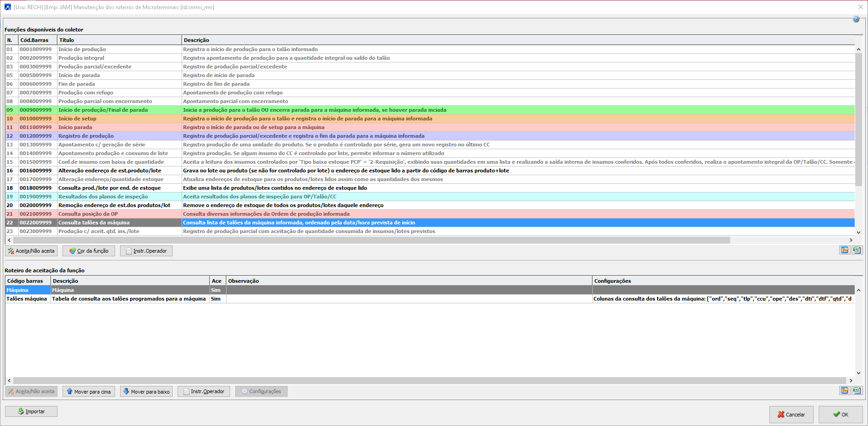This screenshot has width=868, height=426.
Task: Select the Início de parada row
Action: click(x=430, y=75)
